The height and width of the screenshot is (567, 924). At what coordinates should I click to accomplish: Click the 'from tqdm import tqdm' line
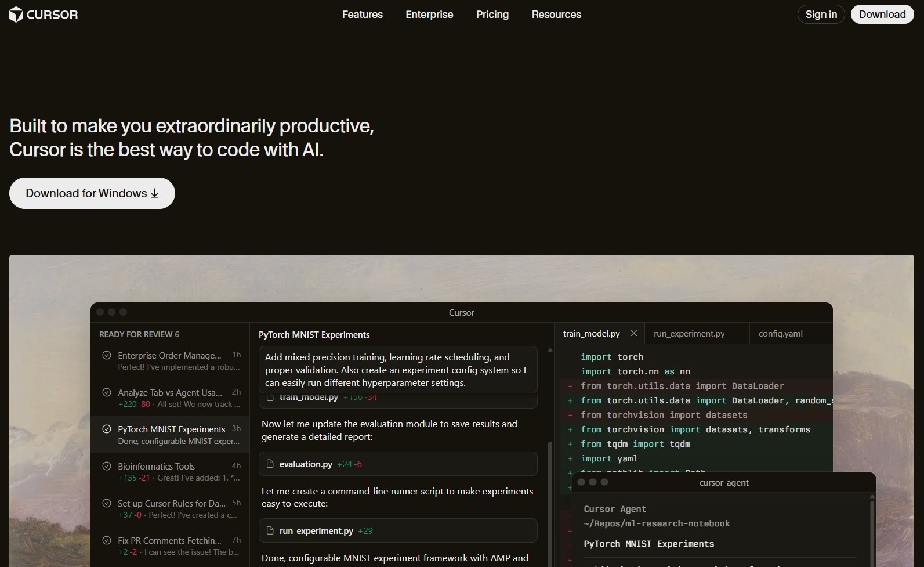click(x=635, y=444)
